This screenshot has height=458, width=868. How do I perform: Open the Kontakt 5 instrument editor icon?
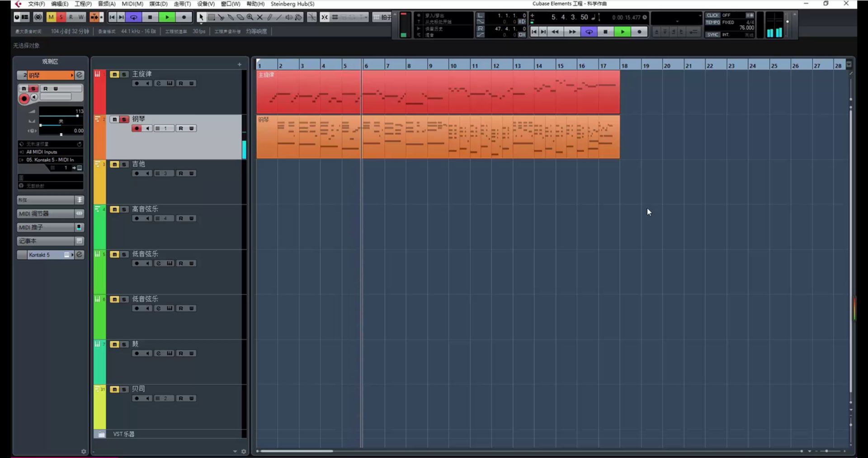[x=80, y=255]
